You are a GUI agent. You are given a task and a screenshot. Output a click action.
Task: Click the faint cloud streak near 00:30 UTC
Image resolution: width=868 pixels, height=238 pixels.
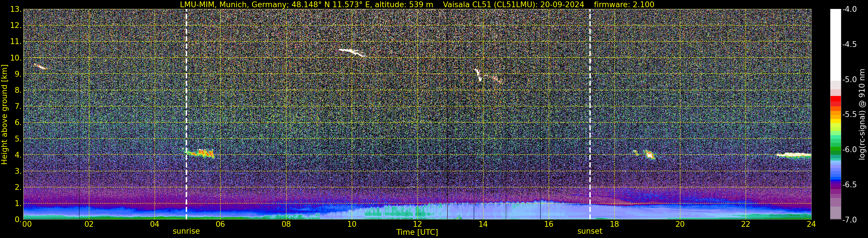40,66
